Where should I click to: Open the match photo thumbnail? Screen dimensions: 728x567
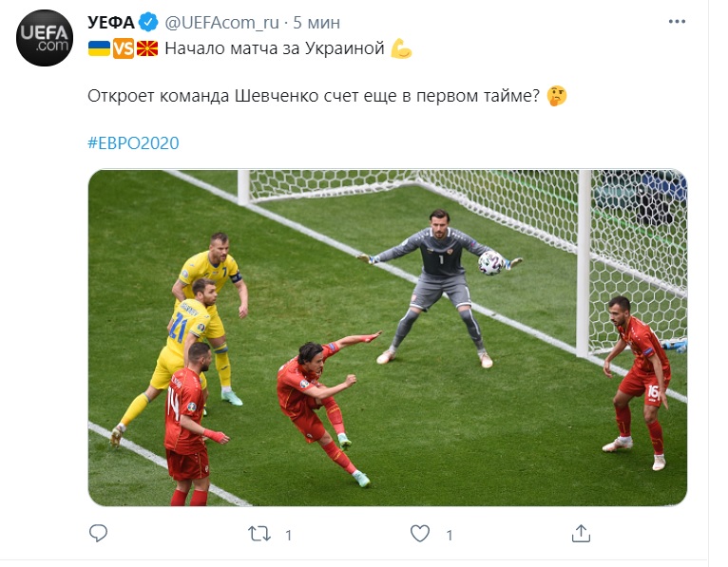[x=388, y=338]
